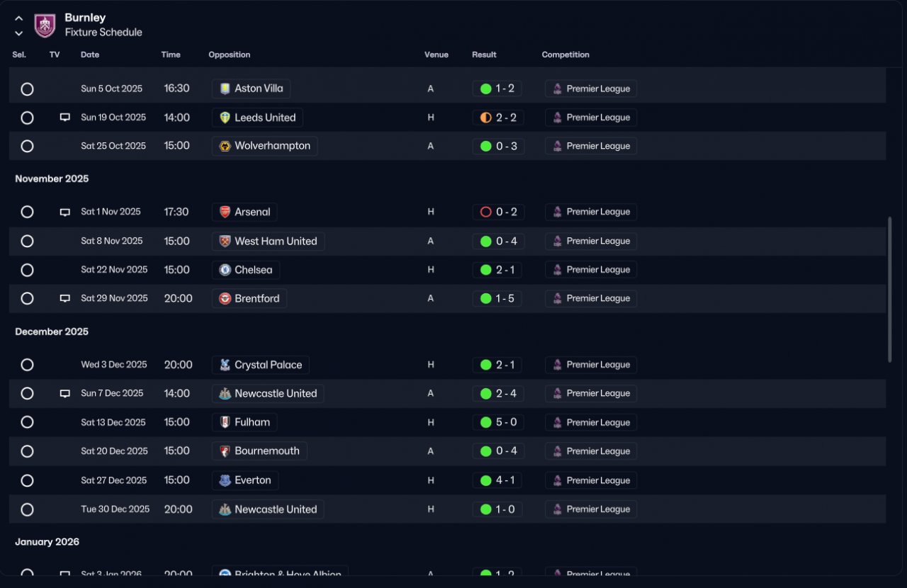Click the Everton club badge icon
The width and height of the screenshot is (907, 588).
click(x=225, y=480)
